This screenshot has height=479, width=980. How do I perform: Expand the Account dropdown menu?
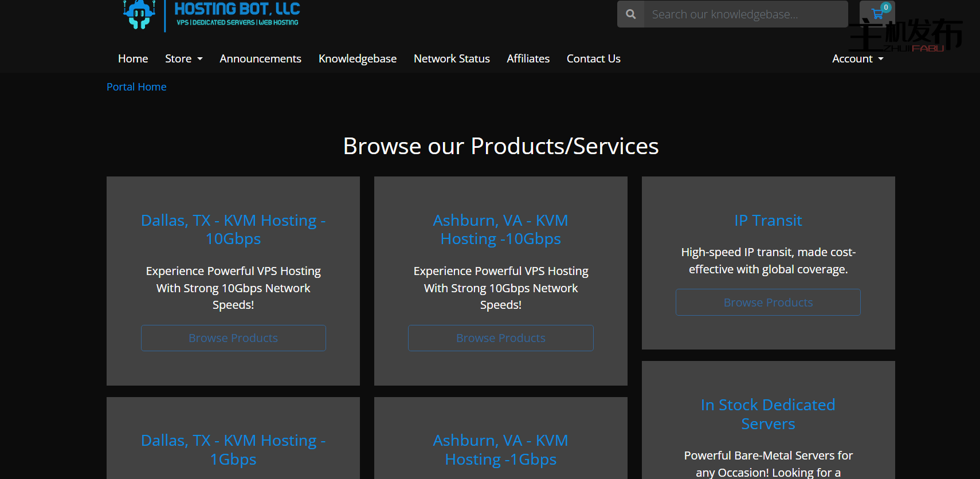(857, 58)
